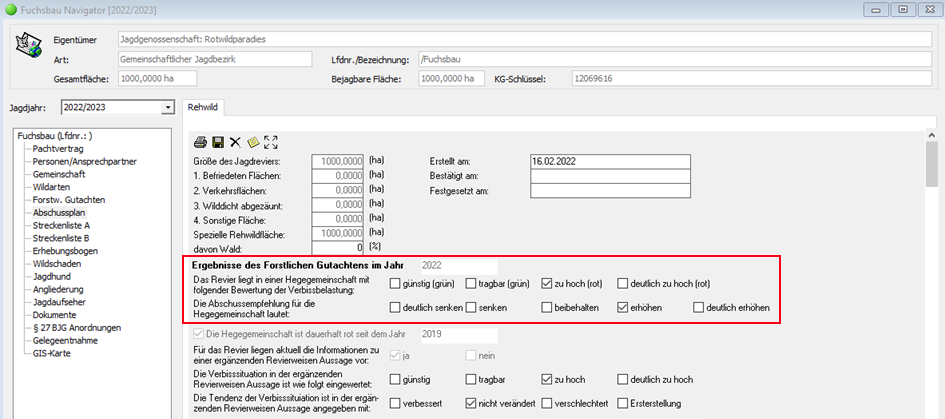Save with the floppy disk icon
Viewport: 945px width, 419px height.
pyautogui.click(x=218, y=142)
